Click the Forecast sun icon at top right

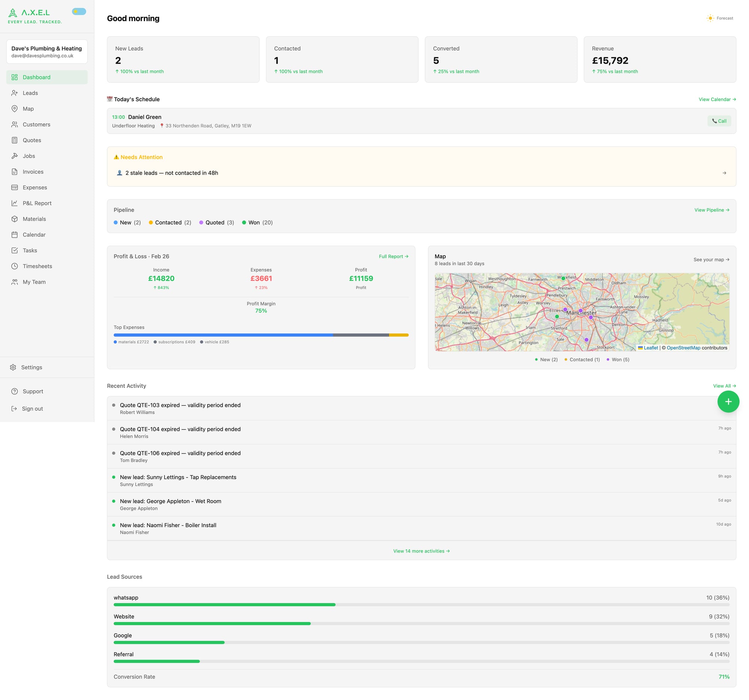(x=710, y=18)
